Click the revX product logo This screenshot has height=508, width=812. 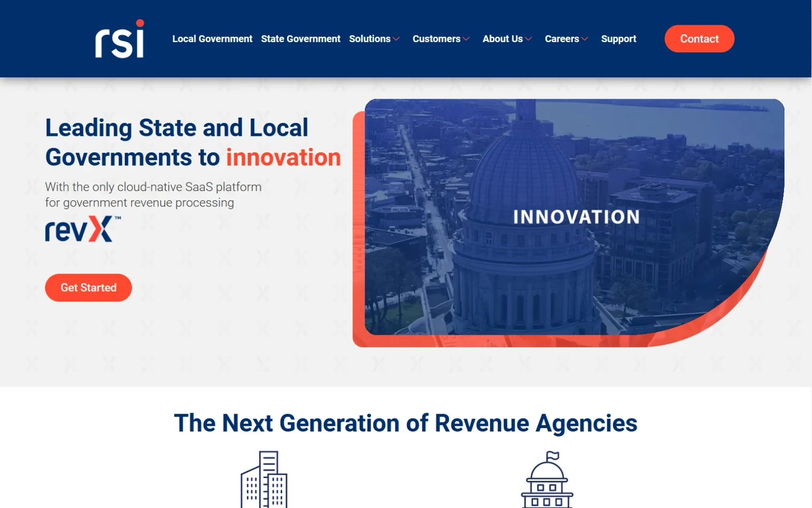(x=83, y=229)
